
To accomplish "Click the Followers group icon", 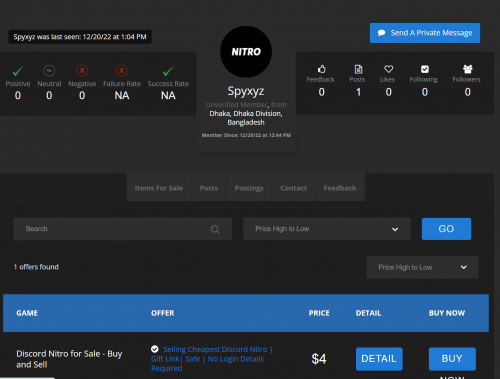I will 468,69.
